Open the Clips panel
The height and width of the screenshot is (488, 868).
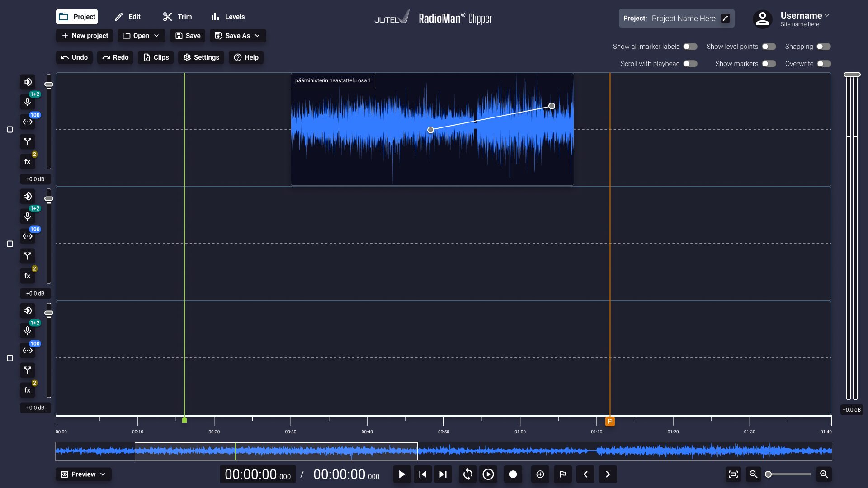point(156,57)
